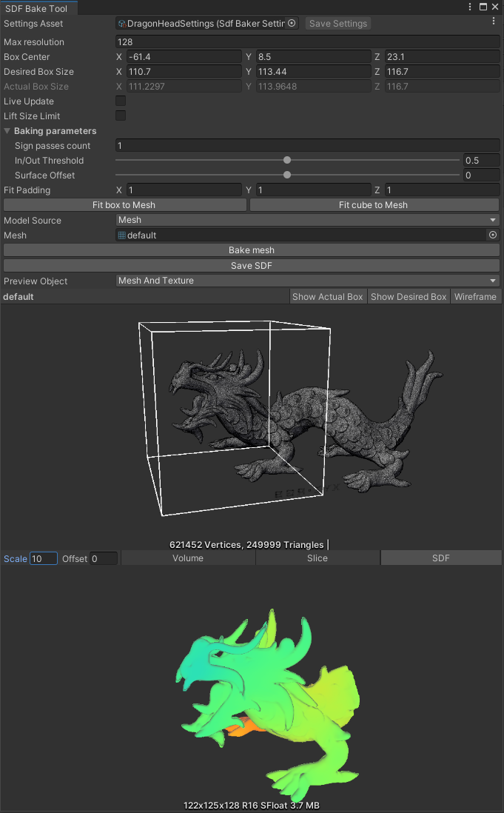This screenshot has width=504, height=813.
Task: Toggle the Wireframe preview button
Action: 475,297
